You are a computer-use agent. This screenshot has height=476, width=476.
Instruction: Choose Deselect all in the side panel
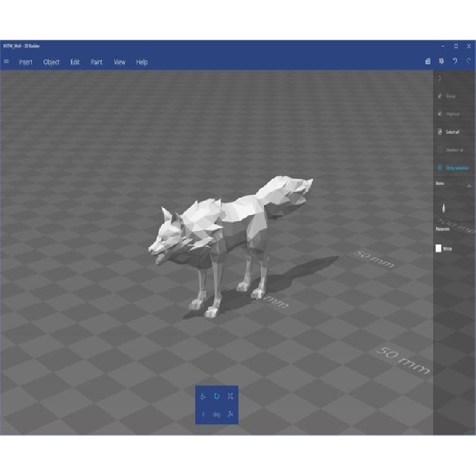pyautogui.click(x=450, y=150)
